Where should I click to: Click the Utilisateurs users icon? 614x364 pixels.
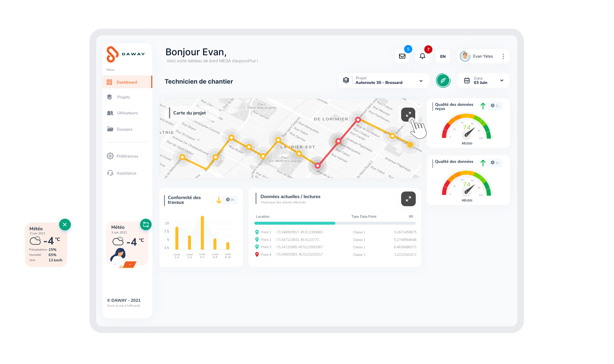click(x=110, y=113)
